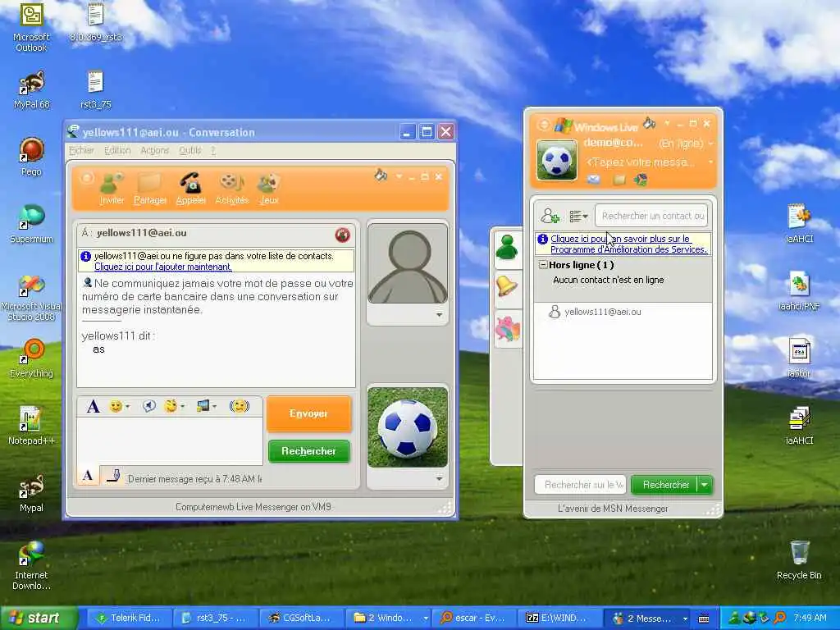Click the message typing box
The width and height of the screenshot is (840, 630).
170,441
